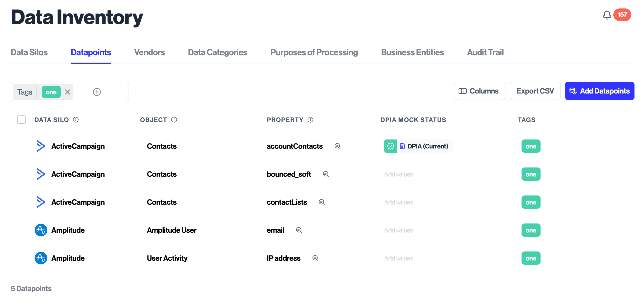The image size is (644, 308).
Task: Open Add values for IP address row
Action: [x=399, y=258]
